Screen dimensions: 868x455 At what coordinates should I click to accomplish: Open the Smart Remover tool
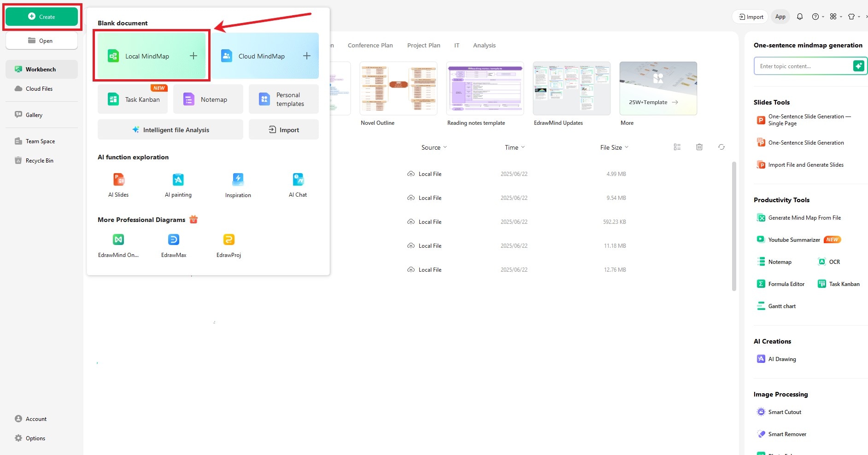781,434
